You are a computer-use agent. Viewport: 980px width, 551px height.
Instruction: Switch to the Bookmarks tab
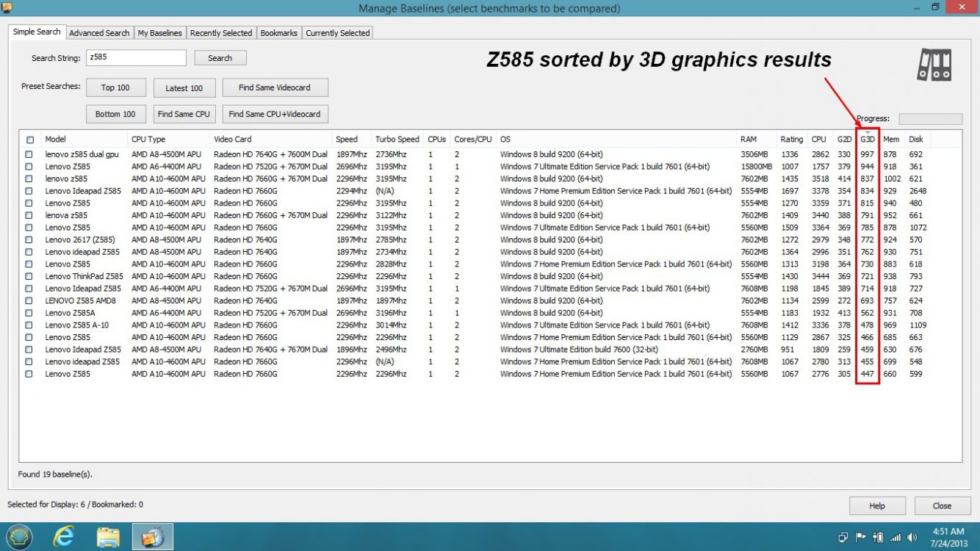[x=279, y=33]
